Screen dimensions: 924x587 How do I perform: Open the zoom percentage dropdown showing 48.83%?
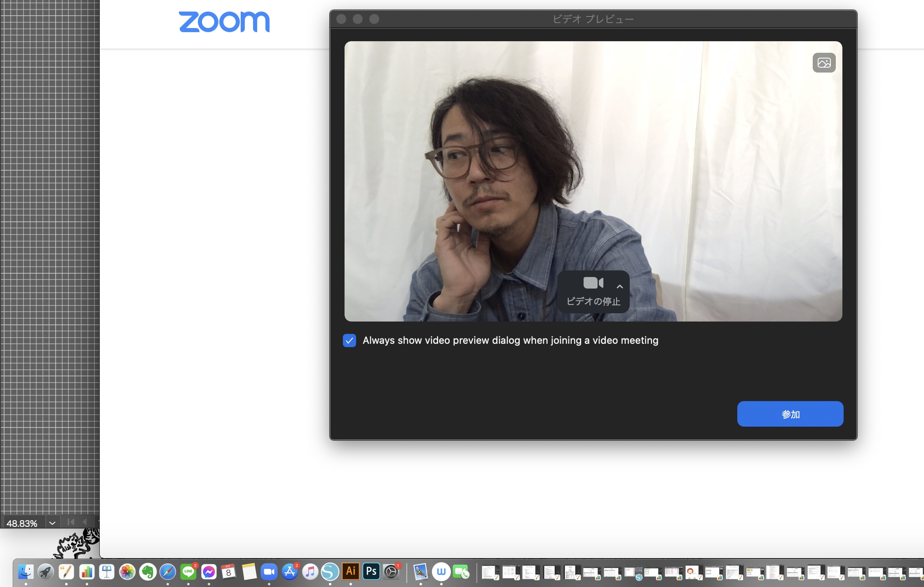(x=52, y=523)
